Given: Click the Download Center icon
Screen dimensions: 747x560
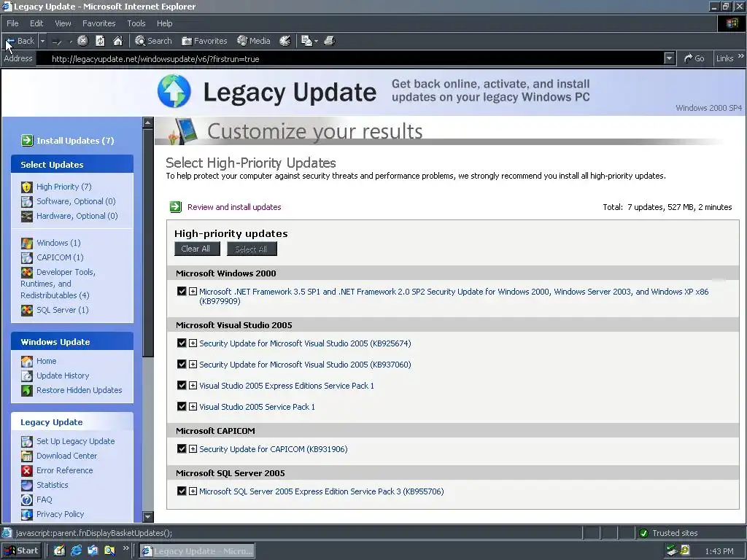Looking at the screenshot, I should 27,456.
